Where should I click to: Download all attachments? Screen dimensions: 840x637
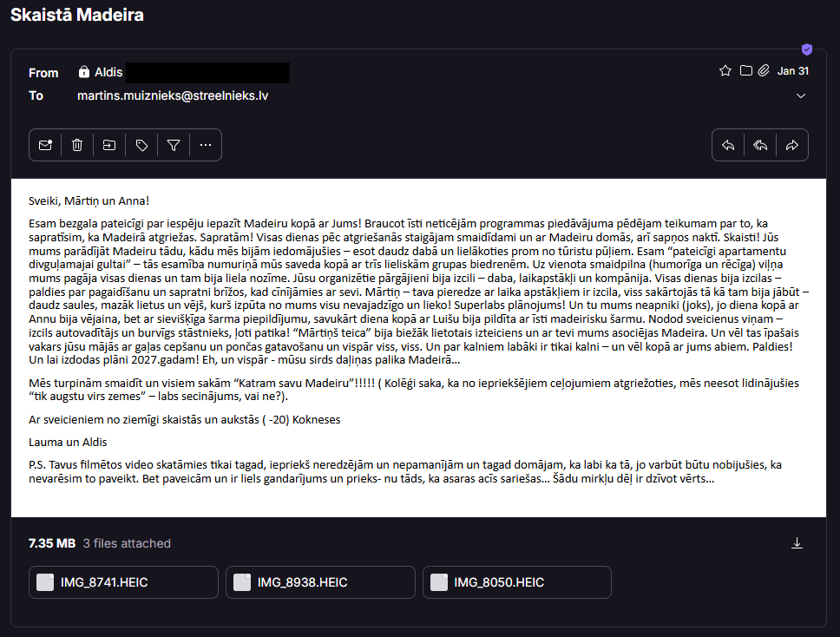797,543
